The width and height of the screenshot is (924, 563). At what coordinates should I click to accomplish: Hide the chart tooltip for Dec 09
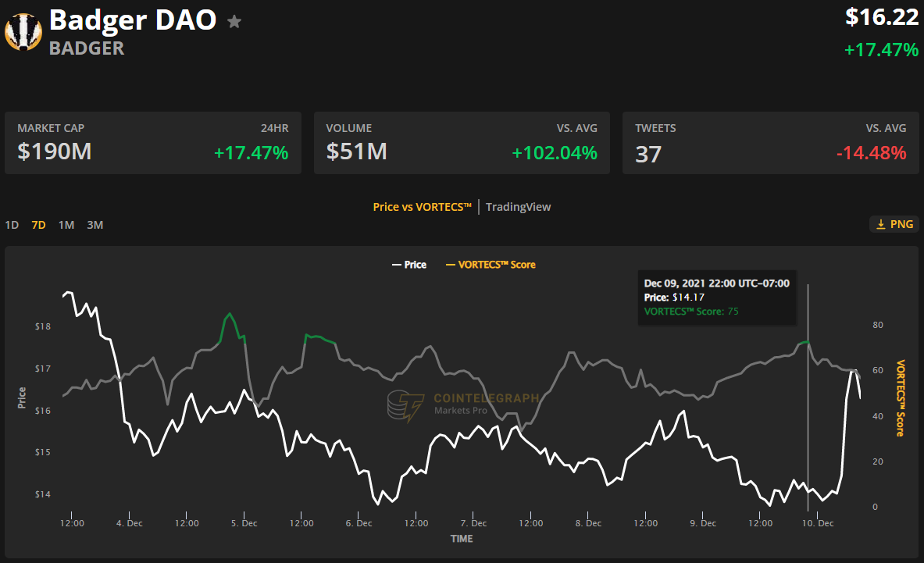716,298
